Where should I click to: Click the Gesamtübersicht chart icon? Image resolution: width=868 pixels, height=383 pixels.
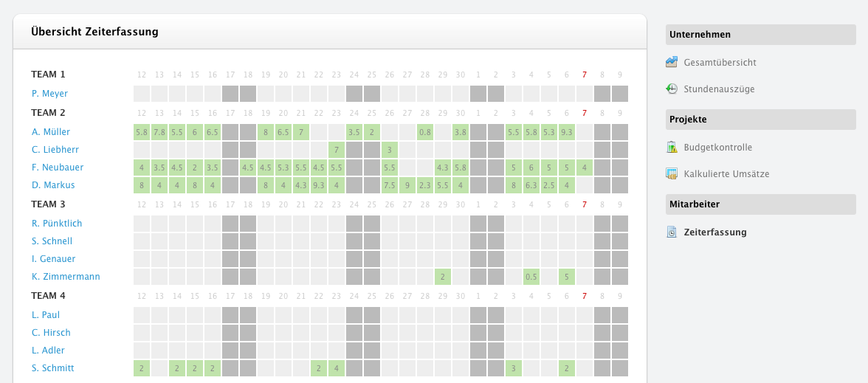pyautogui.click(x=672, y=62)
